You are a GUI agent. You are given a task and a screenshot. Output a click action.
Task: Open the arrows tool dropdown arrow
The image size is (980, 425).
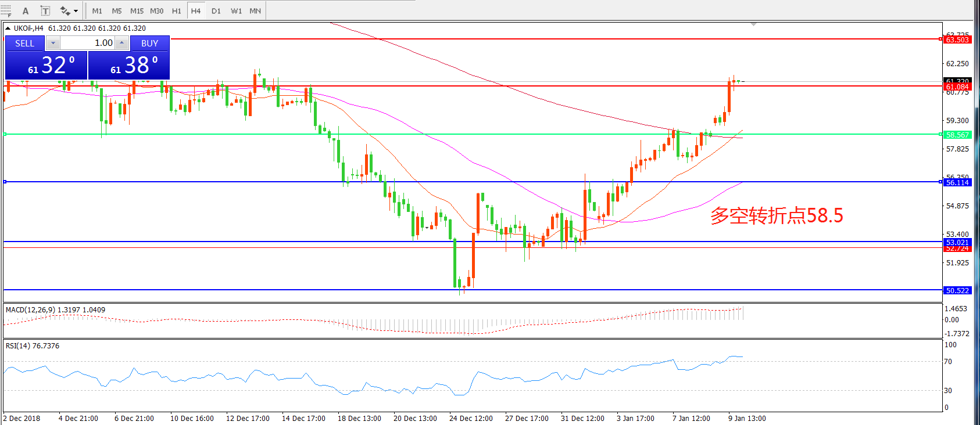[76, 11]
